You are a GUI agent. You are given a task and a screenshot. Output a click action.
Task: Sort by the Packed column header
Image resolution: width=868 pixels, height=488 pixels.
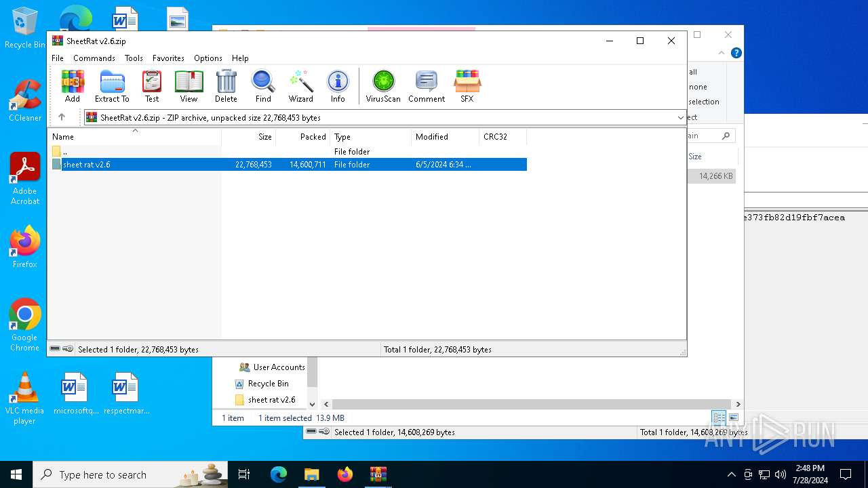[x=303, y=136]
